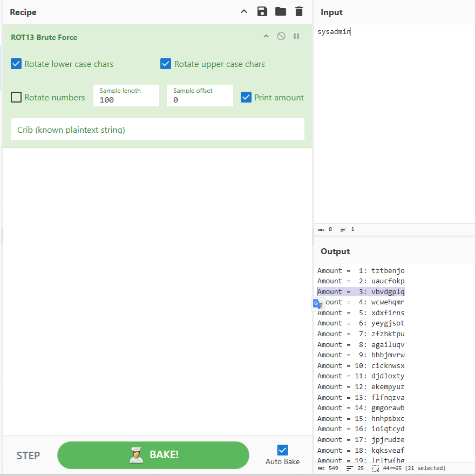The height and width of the screenshot is (476, 475).
Task: Click the output character count icon
Action: (x=321, y=468)
